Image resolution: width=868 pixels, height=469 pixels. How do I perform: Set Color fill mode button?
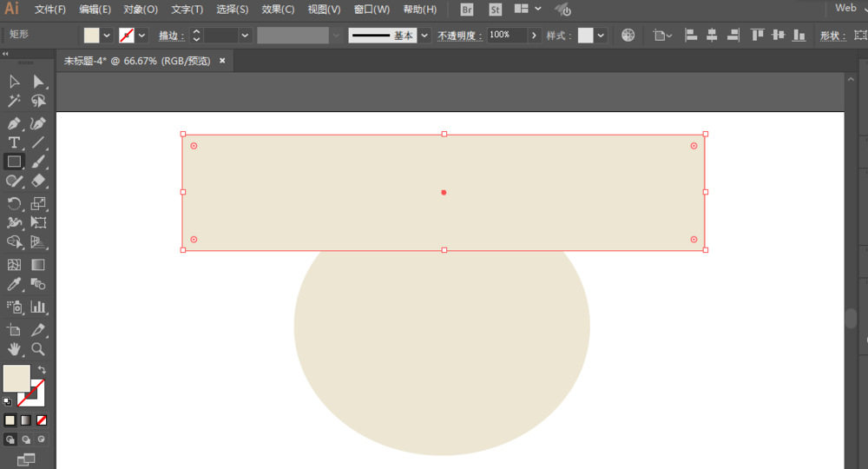10,420
